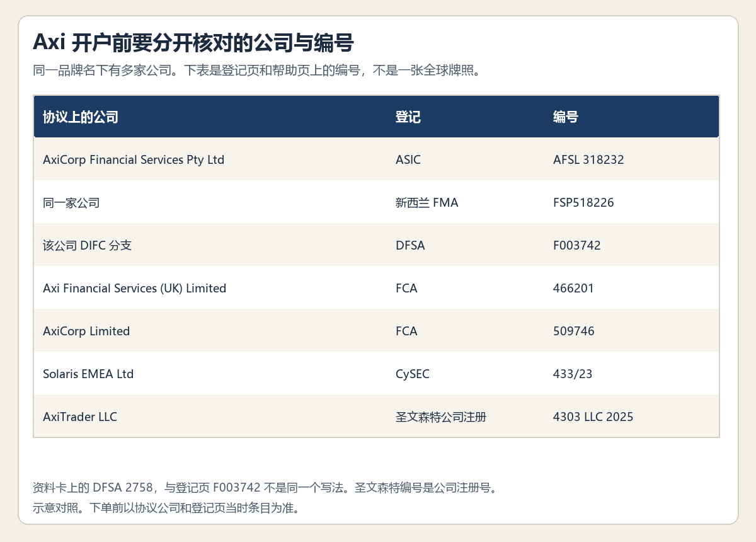Click the footnote starting '资料卡上的 DFSA 2758'
The image size is (756, 542).
pyautogui.click(x=266, y=488)
